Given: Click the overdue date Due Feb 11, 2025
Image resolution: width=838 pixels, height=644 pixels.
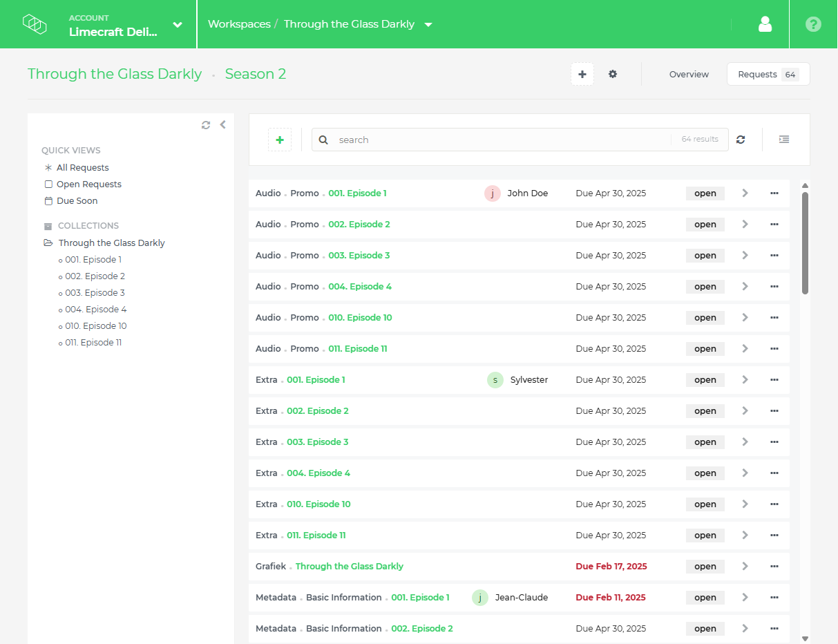Looking at the screenshot, I should (611, 598).
